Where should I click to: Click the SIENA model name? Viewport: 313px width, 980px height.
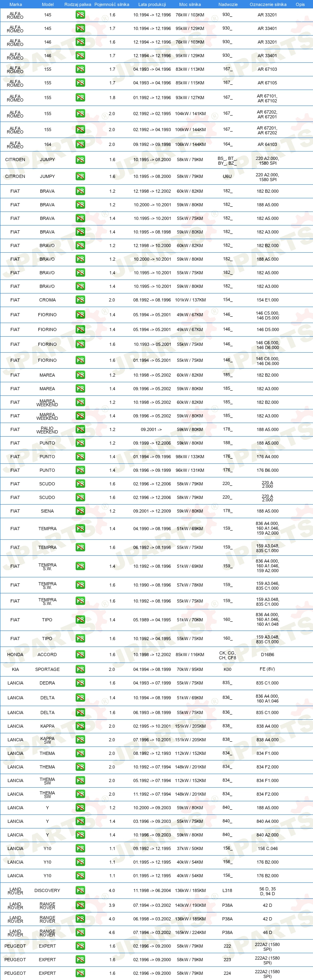tap(47, 511)
